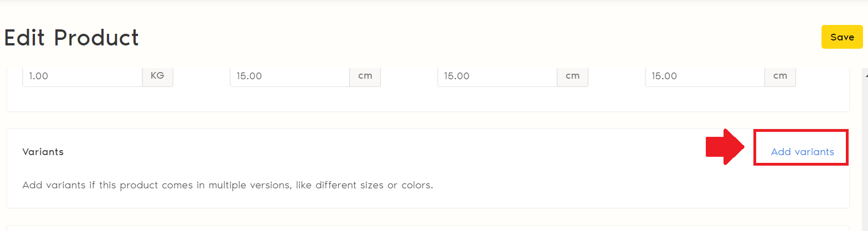The width and height of the screenshot is (868, 231).
Task: Click the weight field showing 1.00
Action: [82, 76]
